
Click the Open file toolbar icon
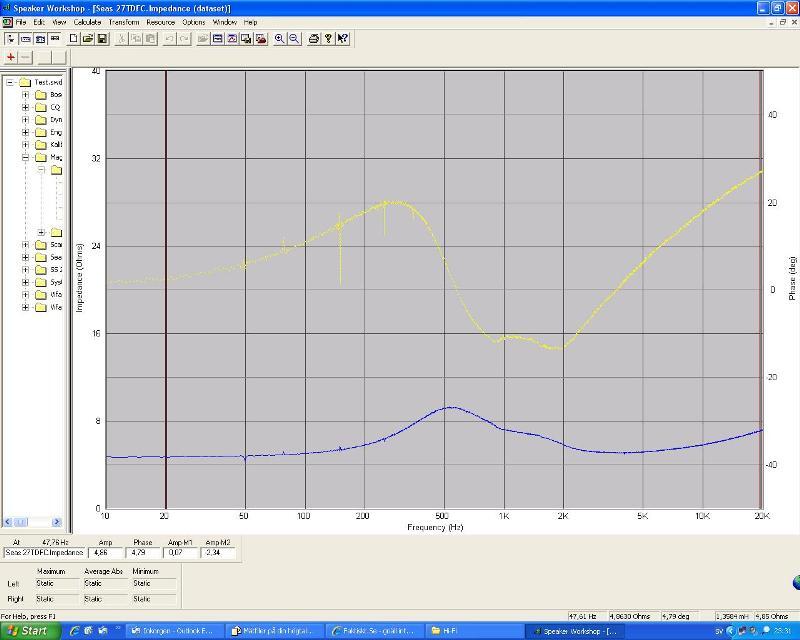click(x=88, y=39)
